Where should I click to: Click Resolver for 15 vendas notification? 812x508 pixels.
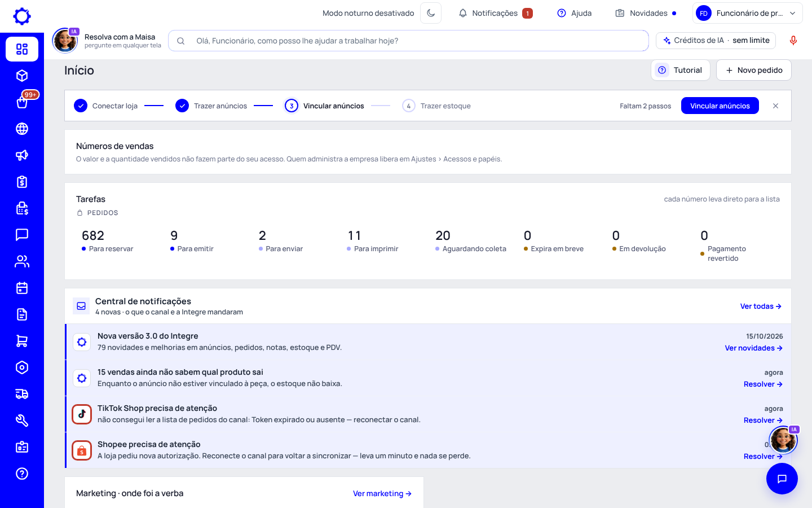click(x=763, y=384)
